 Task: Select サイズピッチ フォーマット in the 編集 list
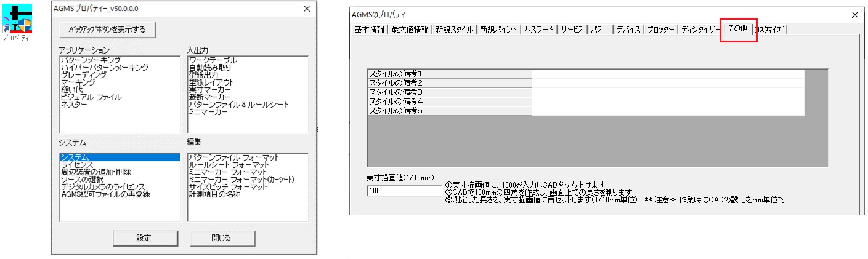tap(228, 187)
